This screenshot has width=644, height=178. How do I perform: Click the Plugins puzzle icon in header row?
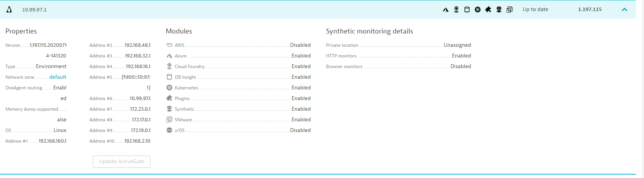click(488, 10)
